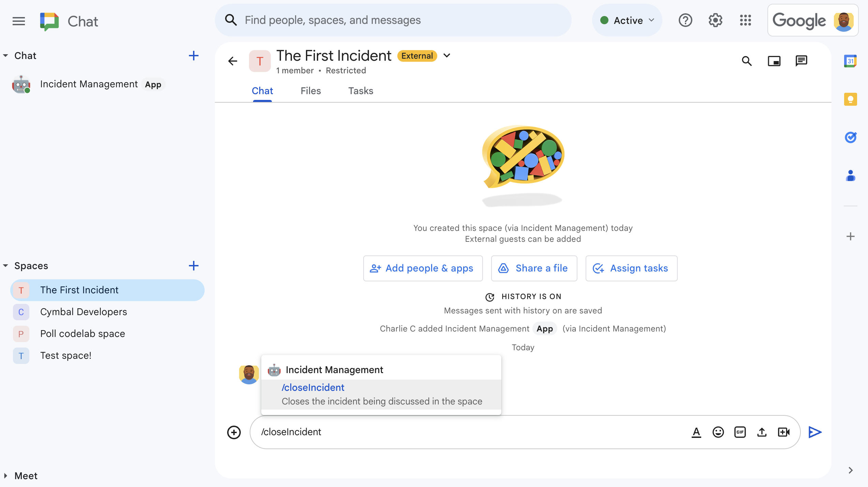
Task: Toggle the Active status indicator
Action: pos(627,20)
